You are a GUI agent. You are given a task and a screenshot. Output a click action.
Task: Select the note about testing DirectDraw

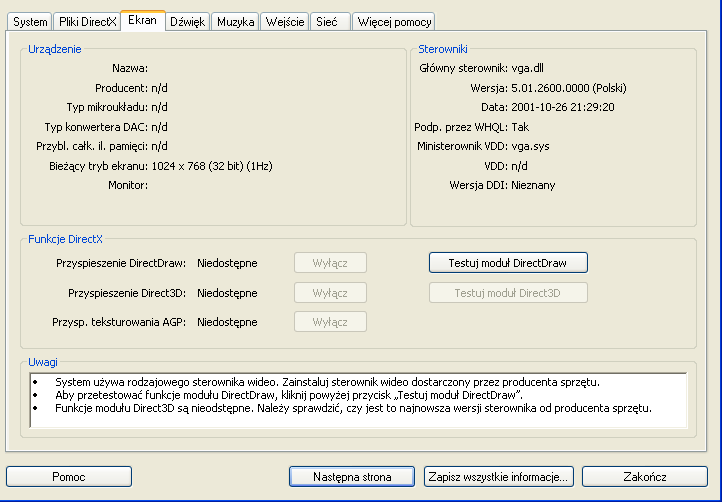coord(289,395)
